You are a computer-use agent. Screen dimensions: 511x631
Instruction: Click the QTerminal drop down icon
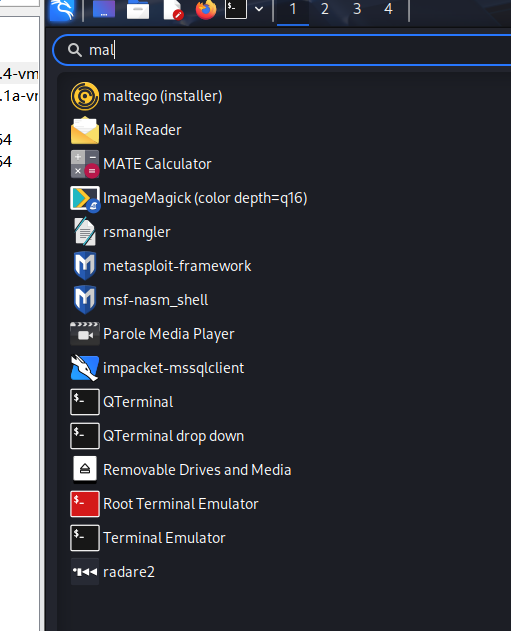coord(85,436)
